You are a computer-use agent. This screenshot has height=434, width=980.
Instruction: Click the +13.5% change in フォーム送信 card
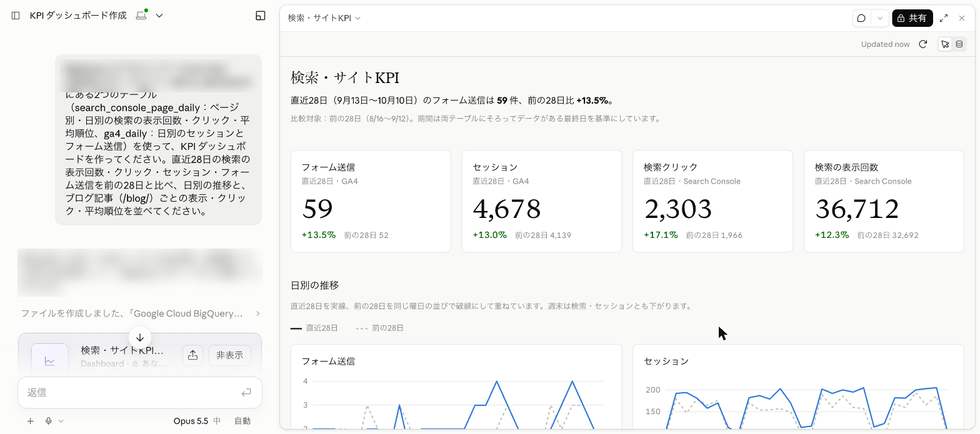click(319, 235)
